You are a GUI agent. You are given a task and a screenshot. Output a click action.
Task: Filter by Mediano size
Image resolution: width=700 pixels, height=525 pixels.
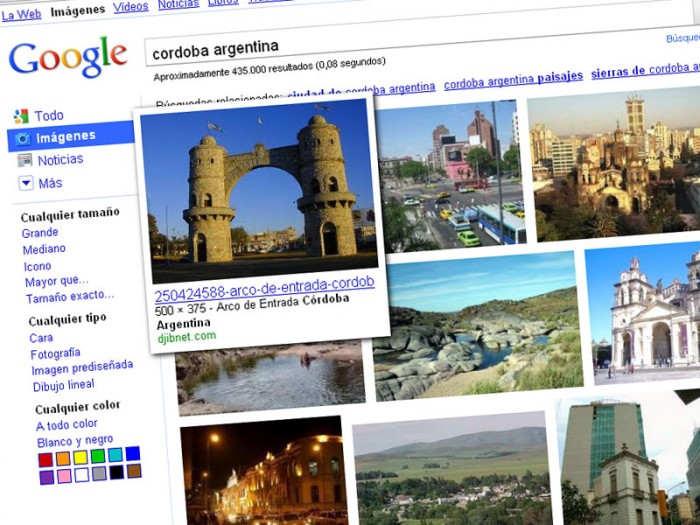pos(44,249)
